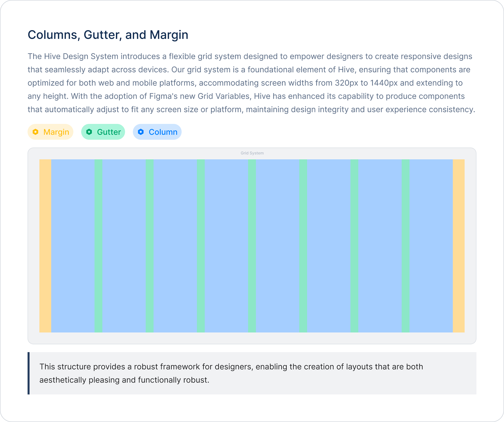Click the first blue column in grid

click(x=73, y=246)
